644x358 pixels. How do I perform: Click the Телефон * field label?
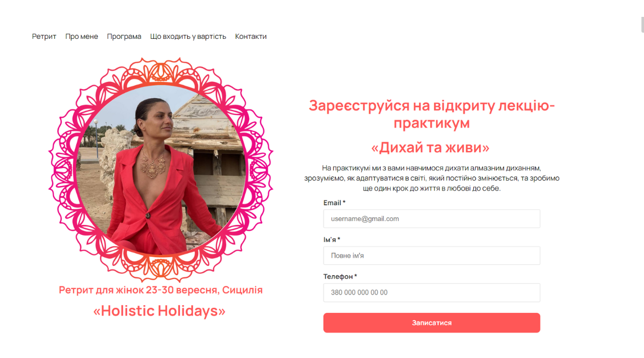pyautogui.click(x=340, y=277)
